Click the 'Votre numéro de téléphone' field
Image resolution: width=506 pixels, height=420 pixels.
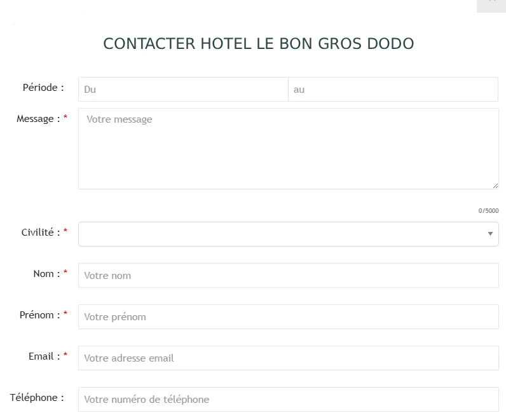288,400
